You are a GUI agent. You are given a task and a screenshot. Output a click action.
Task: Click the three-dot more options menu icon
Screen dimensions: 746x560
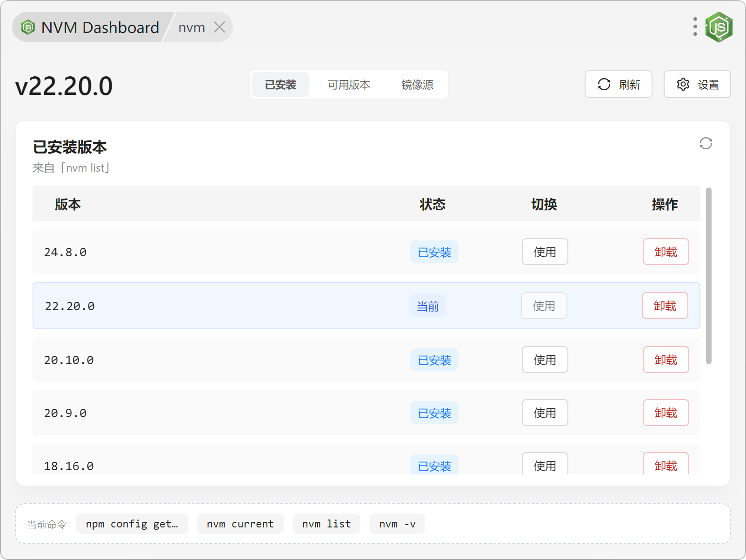(x=695, y=27)
